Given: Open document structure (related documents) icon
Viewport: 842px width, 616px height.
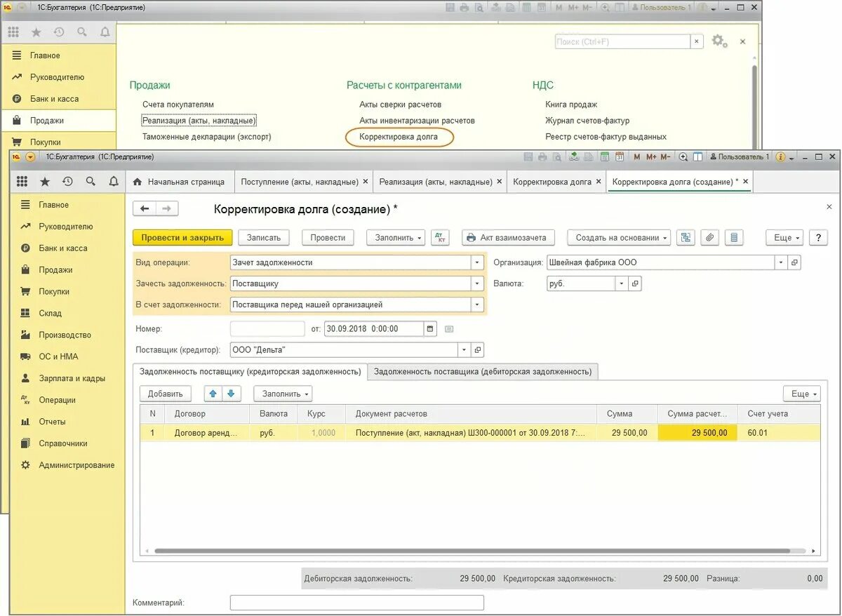Looking at the screenshot, I should click(686, 238).
